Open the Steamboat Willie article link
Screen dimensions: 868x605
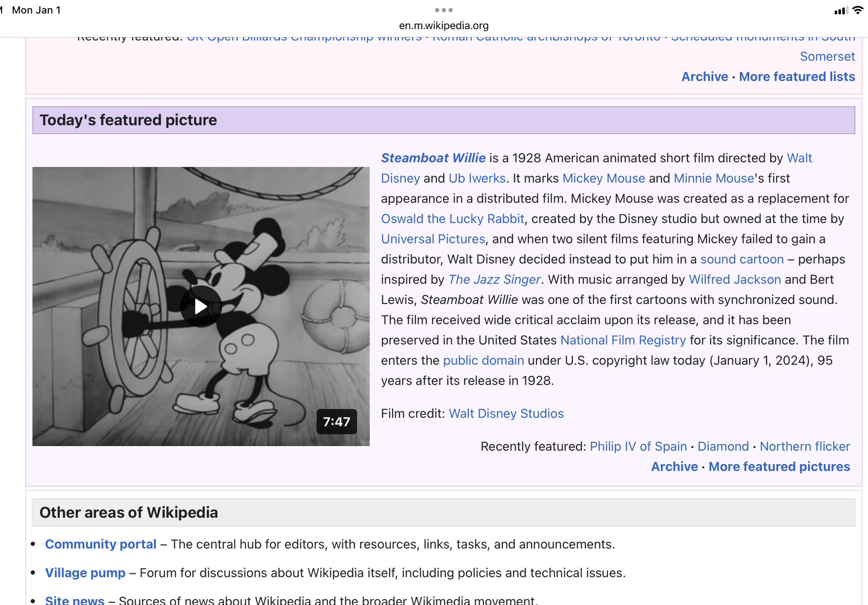tap(433, 158)
